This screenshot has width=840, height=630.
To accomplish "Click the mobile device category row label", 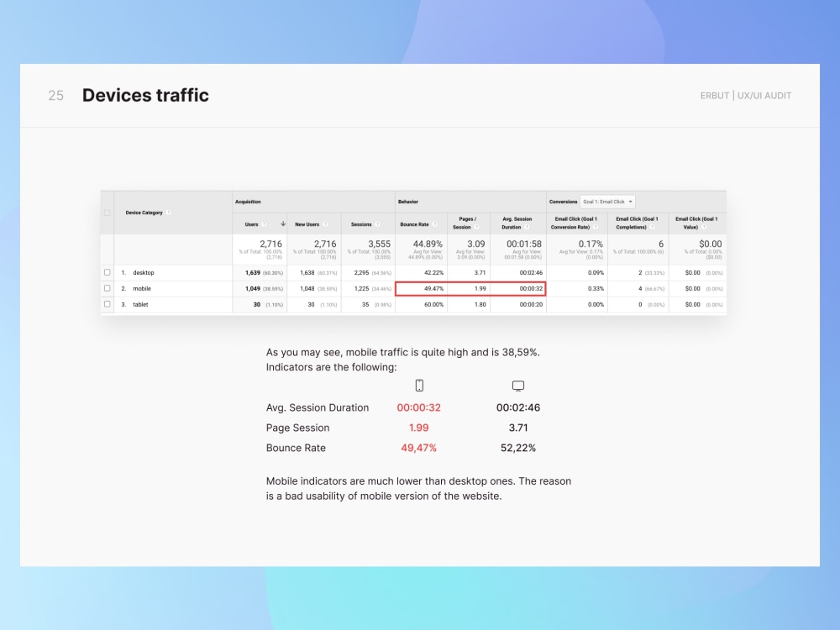I will pyautogui.click(x=142, y=288).
